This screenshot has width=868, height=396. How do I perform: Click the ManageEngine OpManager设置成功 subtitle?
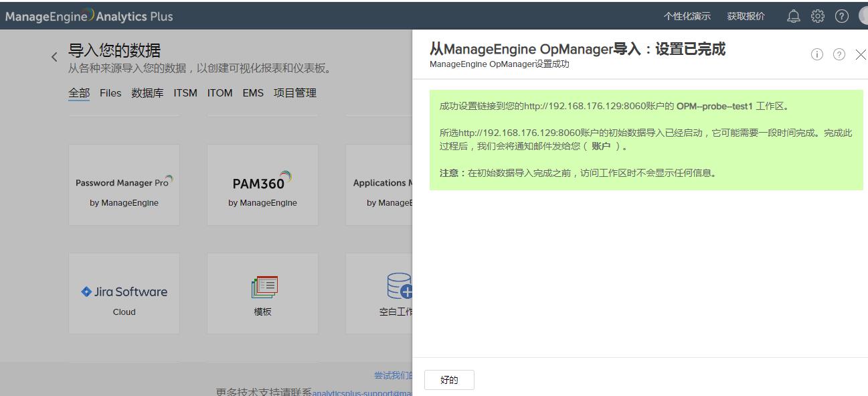tap(499, 64)
